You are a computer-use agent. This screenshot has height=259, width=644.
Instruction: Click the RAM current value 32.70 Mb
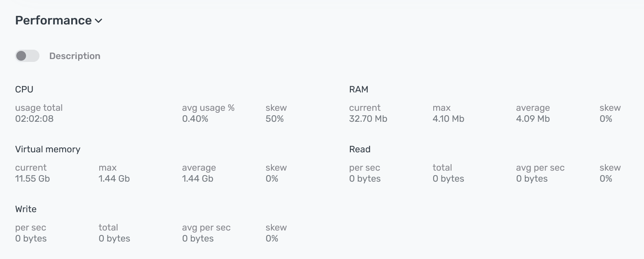(x=368, y=119)
